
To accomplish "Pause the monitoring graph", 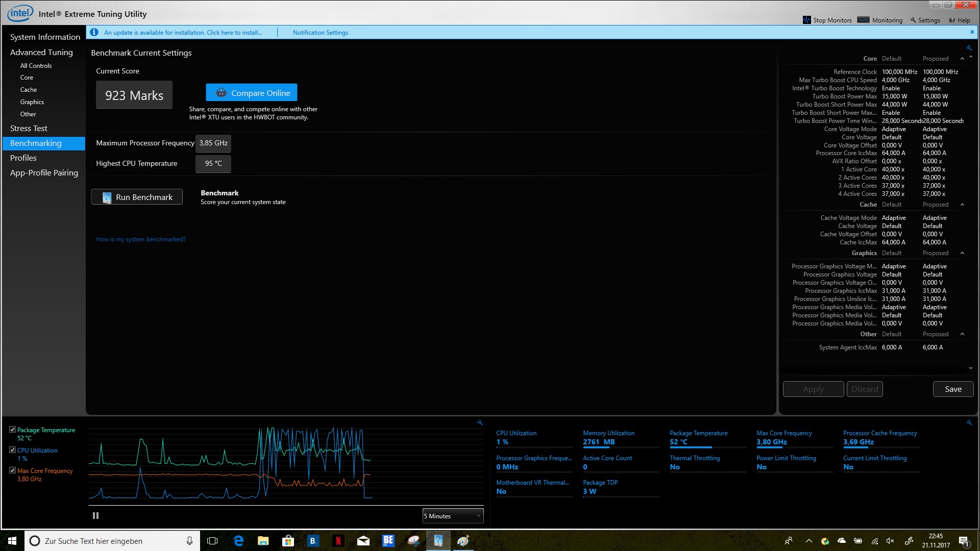I will click(95, 516).
